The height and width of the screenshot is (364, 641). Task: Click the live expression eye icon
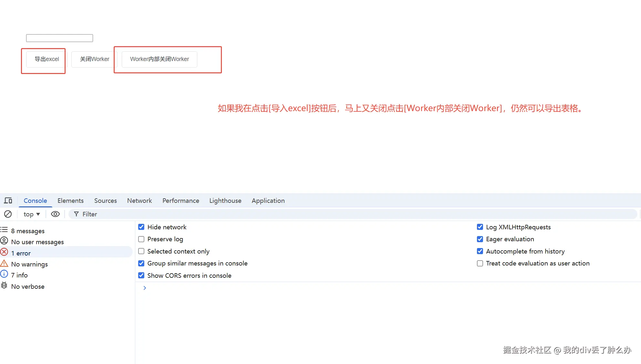pyautogui.click(x=55, y=214)
